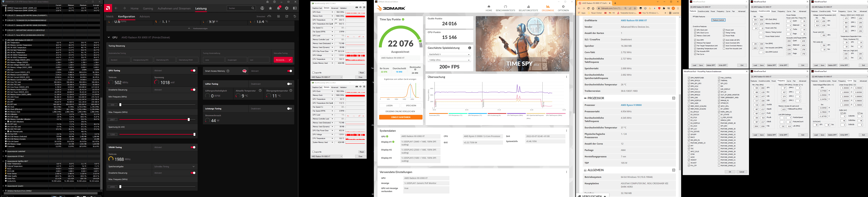Click export profile share icon in Radeon

coord(287,16)
